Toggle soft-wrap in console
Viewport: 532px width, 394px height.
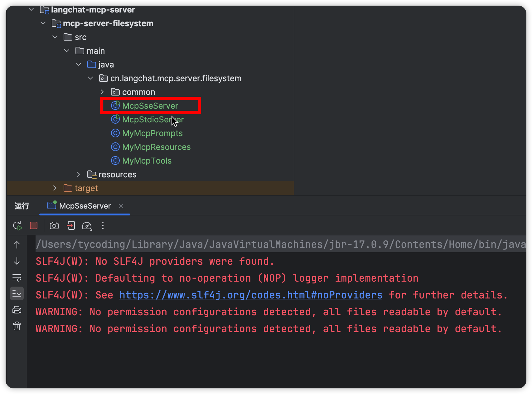point(17,278)
